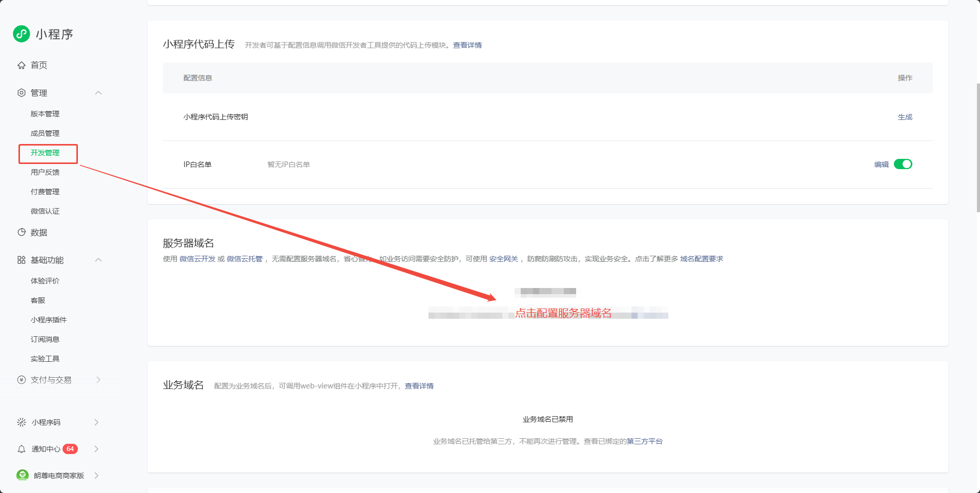Click the pie chart icon beside 数据

click(22, 232)
